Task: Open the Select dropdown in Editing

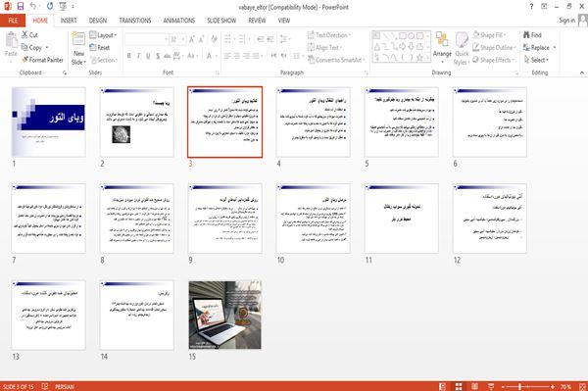Action: tap(536, 60)
